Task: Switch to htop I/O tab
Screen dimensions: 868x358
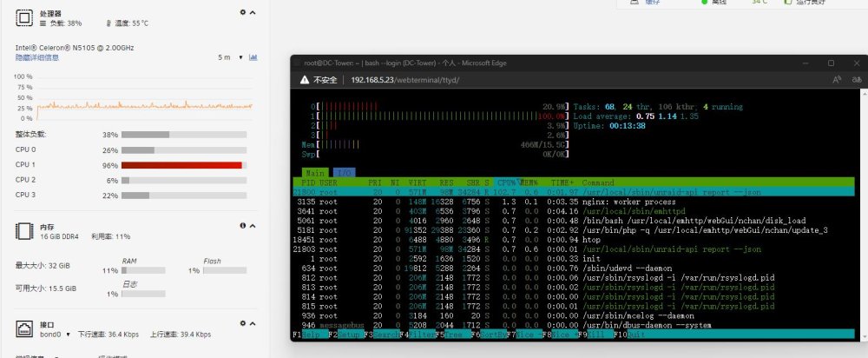Action: 345,173
